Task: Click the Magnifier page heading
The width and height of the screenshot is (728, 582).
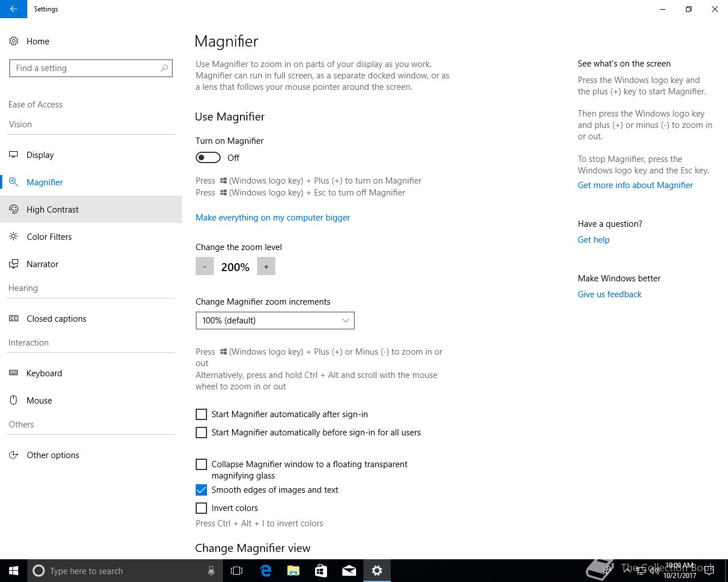Action: tap(226, 41)
